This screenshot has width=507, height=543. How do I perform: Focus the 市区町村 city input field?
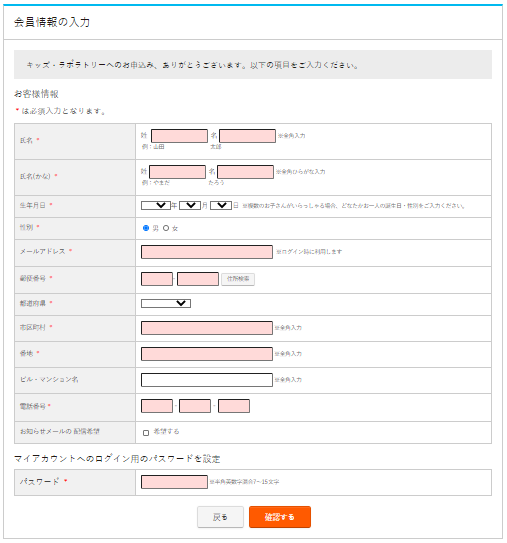[207, 328]
